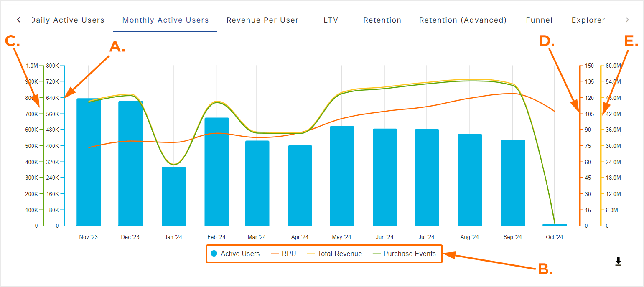This screenshot has width=644, height=287.
Task: Open the Revenue Per User tab
Action: 262,20
